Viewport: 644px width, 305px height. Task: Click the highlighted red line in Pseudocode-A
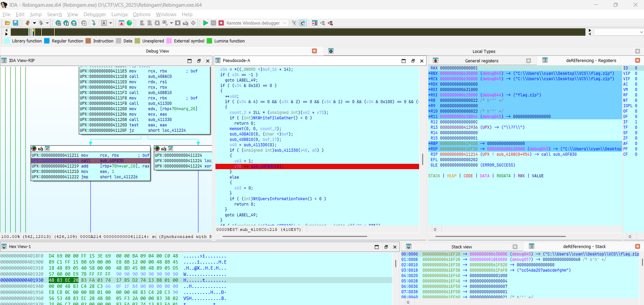tap(316, 166)
